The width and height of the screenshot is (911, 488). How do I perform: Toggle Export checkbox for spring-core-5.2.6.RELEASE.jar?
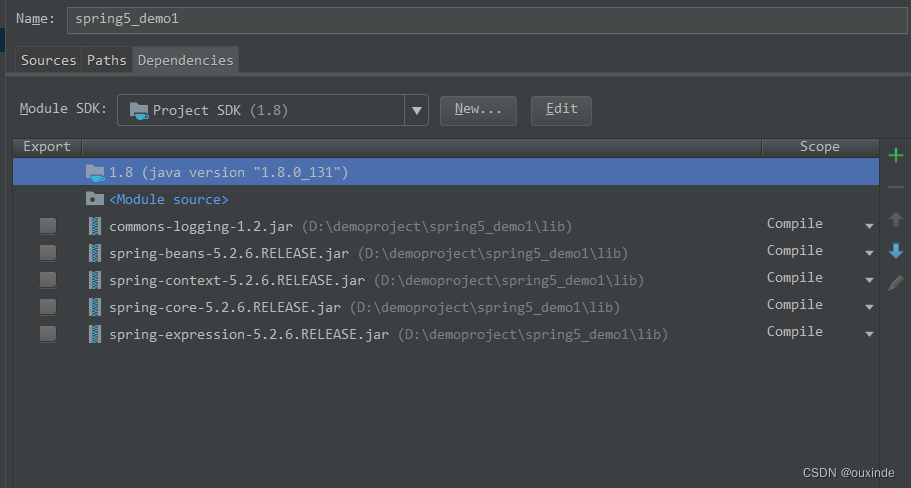[x=48, y=306]
